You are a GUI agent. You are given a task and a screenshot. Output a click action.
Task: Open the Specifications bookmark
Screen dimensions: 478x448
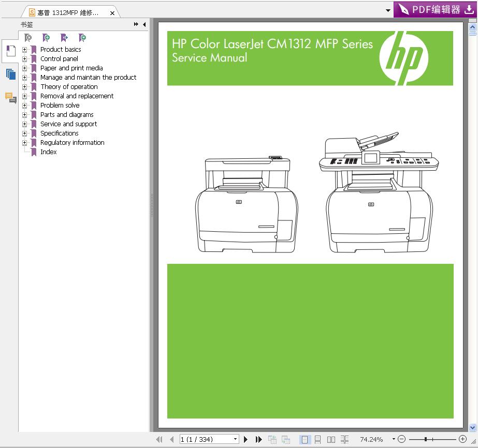click(x=60, y=133)
